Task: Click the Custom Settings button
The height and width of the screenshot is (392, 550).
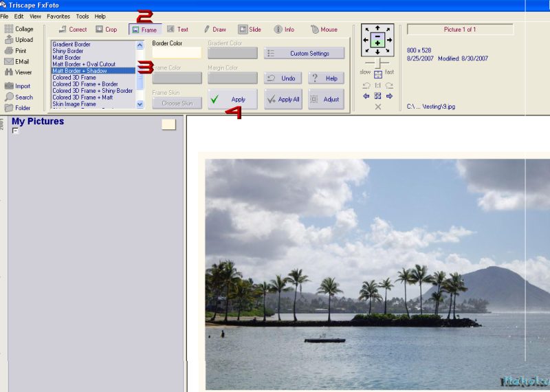Action: (304, 53)
